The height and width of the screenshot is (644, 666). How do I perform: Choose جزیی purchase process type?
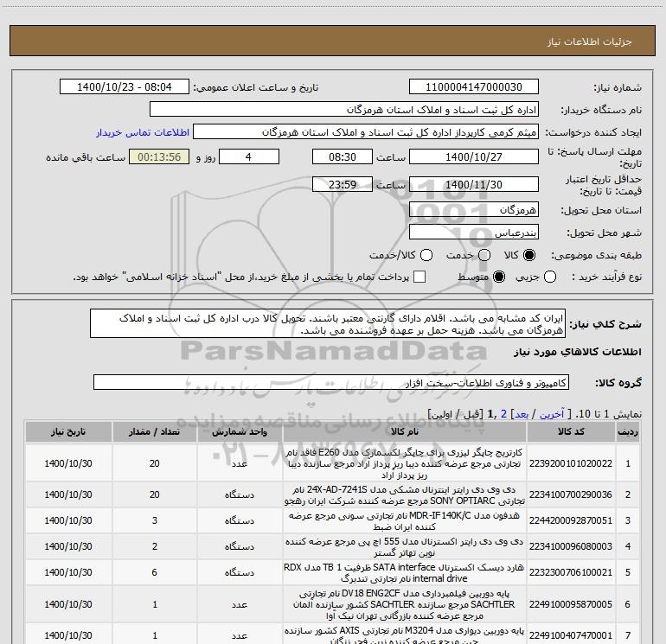550,277
